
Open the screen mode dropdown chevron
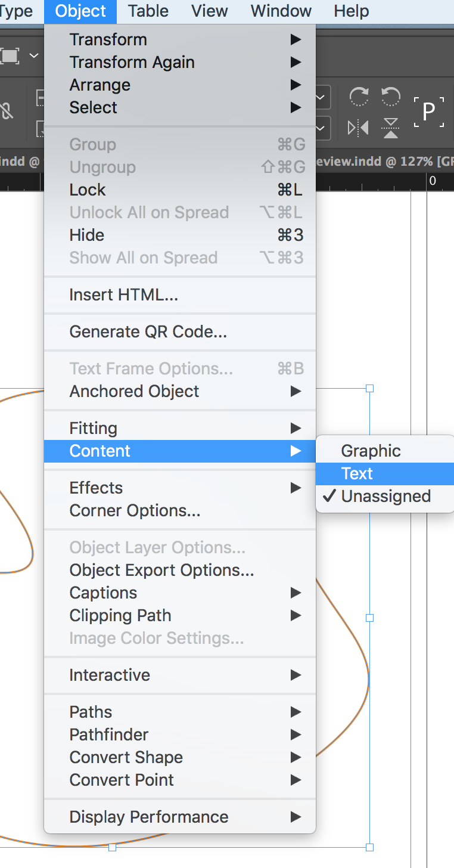pos(34,56)
